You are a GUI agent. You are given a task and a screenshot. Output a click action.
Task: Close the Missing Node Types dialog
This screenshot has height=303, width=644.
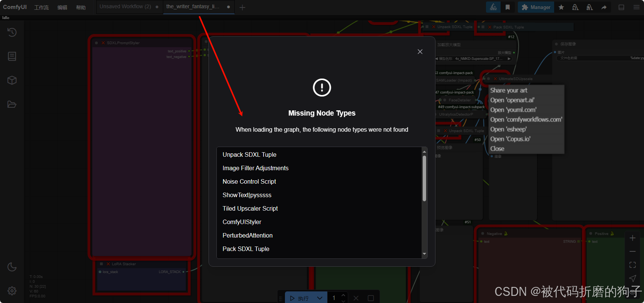420,52
